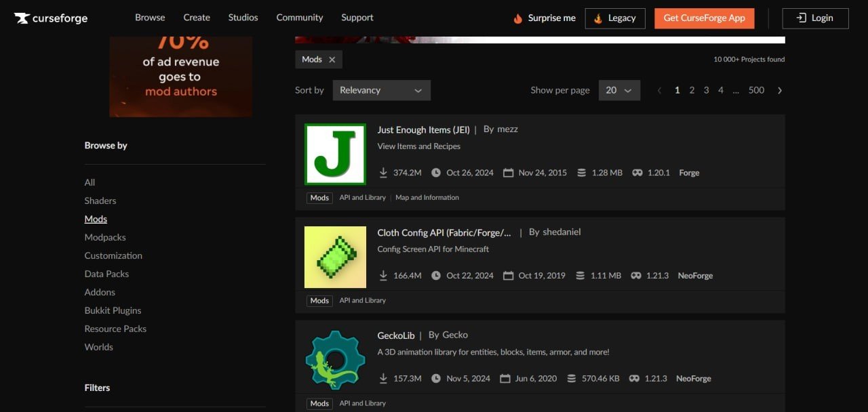
Task: Select Bukkit Plugins category
Action: pyautogui.click(x=113, y=310)
